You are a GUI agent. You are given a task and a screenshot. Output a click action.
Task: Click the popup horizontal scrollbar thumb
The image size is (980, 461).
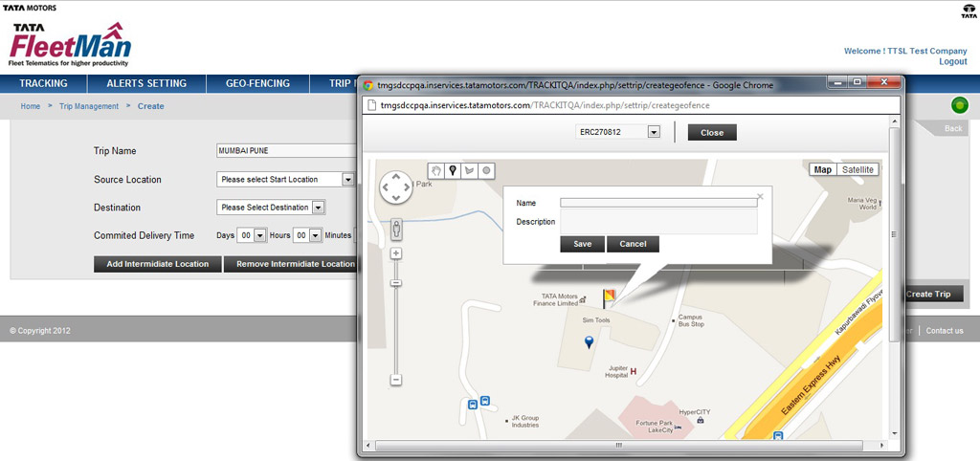click(x=619, y=446)
